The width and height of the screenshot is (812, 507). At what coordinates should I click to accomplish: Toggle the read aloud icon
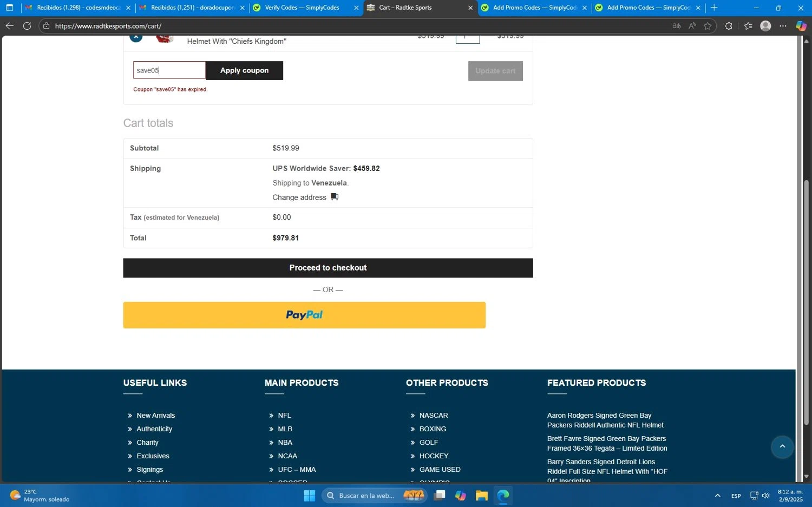point(692,26)
